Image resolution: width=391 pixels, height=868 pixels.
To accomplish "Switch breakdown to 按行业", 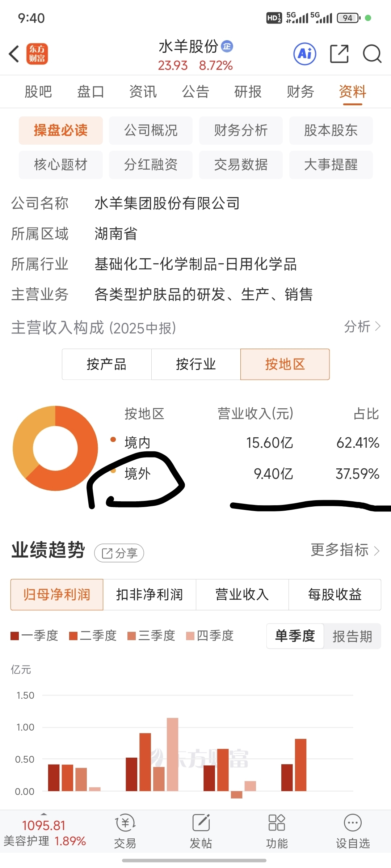I will tap(196, 364).
